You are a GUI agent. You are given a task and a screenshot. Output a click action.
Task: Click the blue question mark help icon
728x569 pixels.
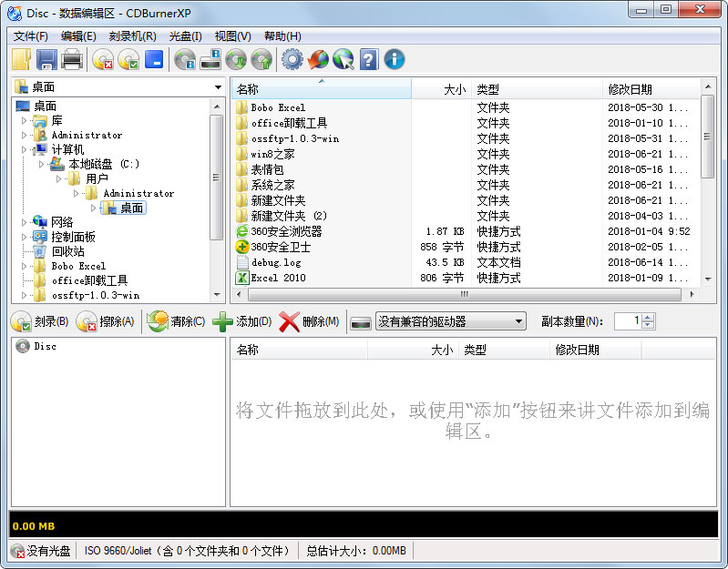point(368,60)
